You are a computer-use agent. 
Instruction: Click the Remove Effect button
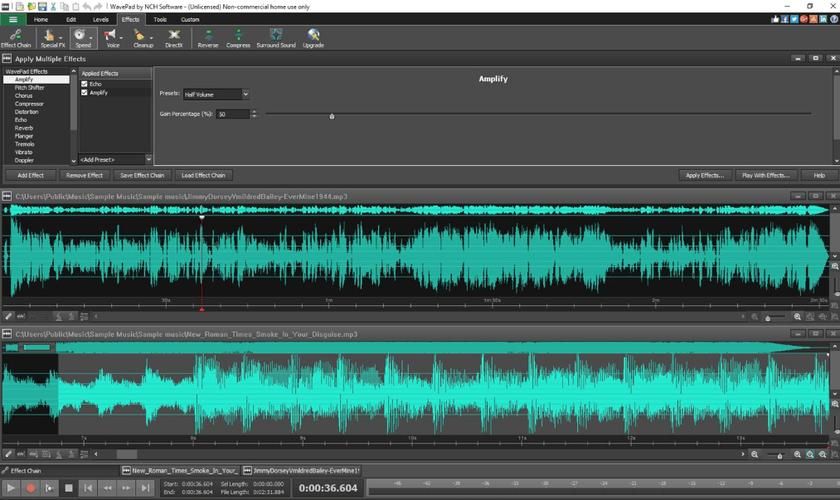pyautogui.click(x=84, y=175)
